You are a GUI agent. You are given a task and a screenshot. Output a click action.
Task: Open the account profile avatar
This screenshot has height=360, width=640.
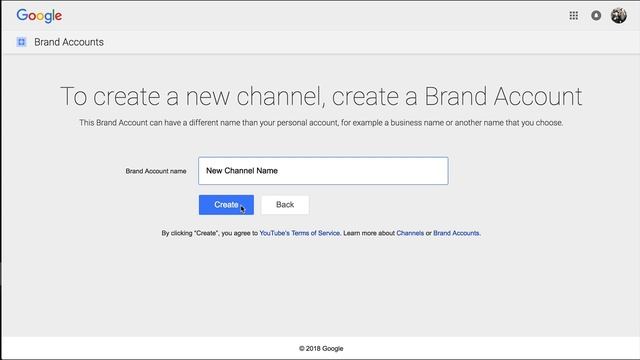point(618,16)
